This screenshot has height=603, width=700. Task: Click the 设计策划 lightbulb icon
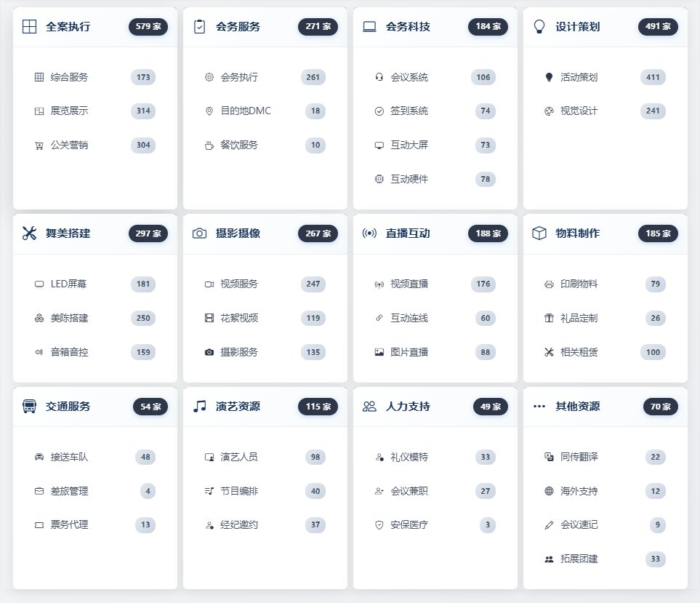point(539,27)
